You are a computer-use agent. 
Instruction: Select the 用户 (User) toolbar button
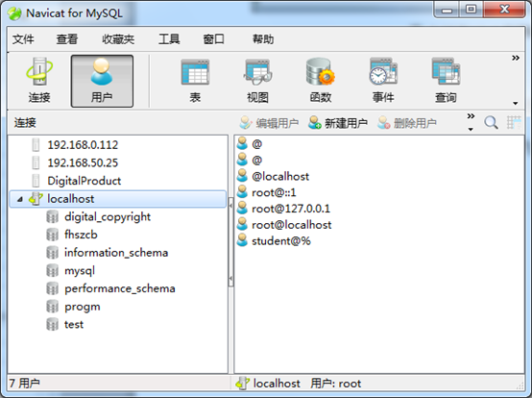coord(102,81)
